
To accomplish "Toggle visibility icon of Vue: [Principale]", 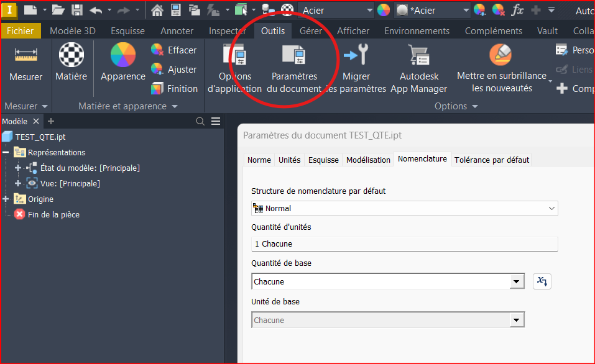I will click(32, 183).
